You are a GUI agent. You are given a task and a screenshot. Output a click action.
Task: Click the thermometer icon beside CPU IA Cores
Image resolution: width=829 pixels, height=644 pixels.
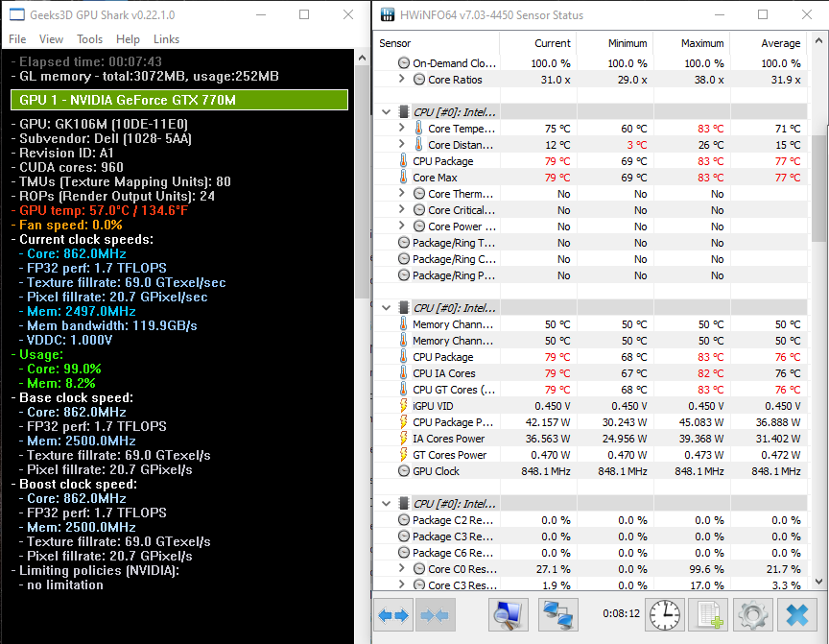click(403, 372)
